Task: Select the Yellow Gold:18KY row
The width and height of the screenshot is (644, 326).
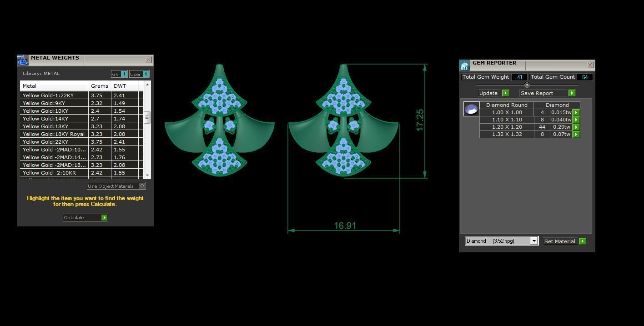Action: (81, 126)
